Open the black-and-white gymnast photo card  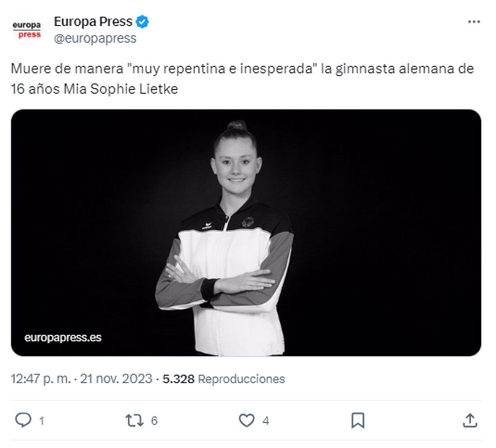pos(246,232)
